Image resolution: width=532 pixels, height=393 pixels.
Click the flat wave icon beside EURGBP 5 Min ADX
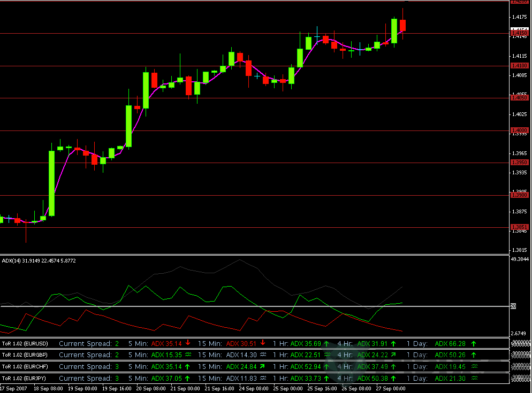pyautogui.click(x=188, y=355)
